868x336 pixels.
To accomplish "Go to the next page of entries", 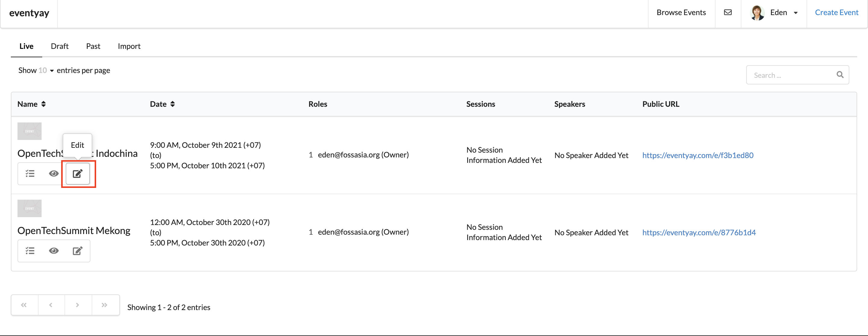I will tap(78, 305).
